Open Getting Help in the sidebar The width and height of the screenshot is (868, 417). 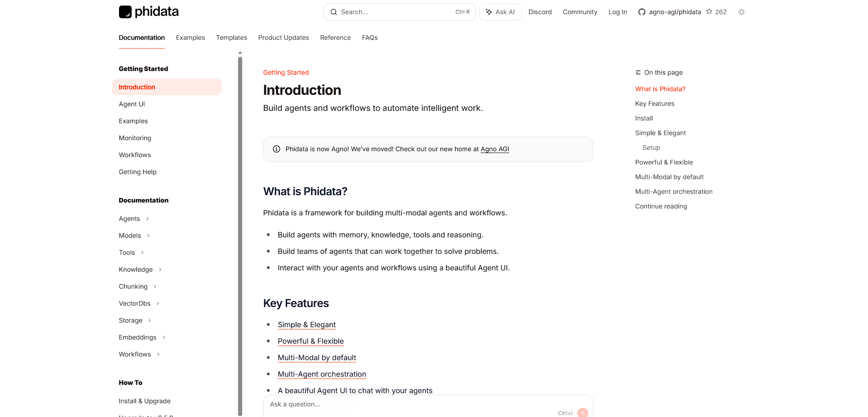(x=138, y=172)
